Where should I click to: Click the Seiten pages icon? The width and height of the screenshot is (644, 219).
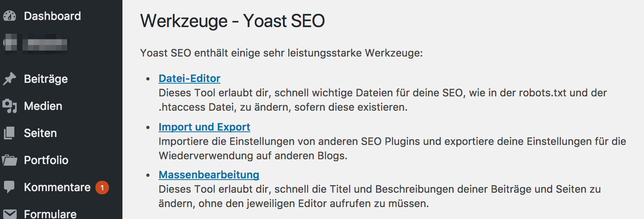(x=10, y=133)
